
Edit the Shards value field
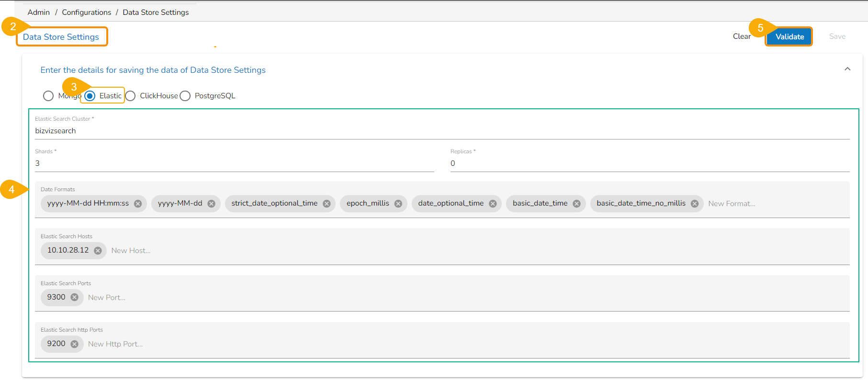235,163
